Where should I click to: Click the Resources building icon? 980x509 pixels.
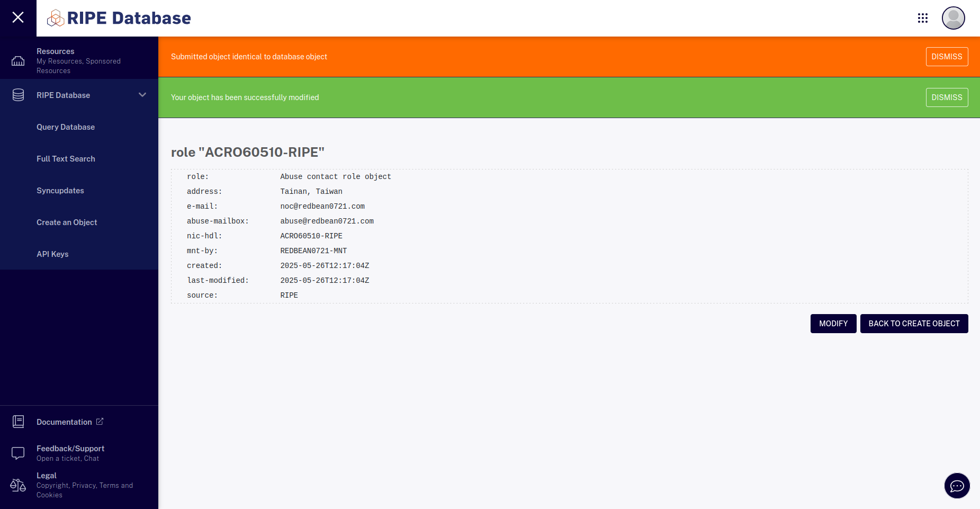point(18,61)
